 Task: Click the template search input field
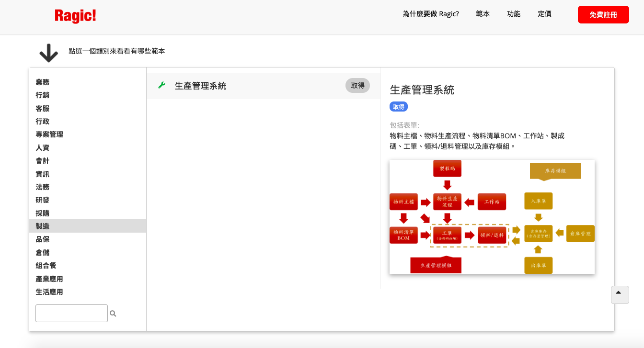pos(71,314)
